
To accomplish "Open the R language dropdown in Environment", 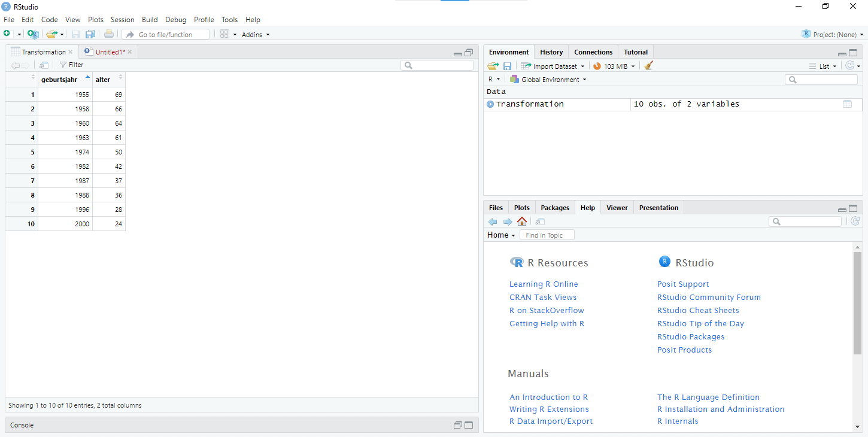I will tap(494, 79).
